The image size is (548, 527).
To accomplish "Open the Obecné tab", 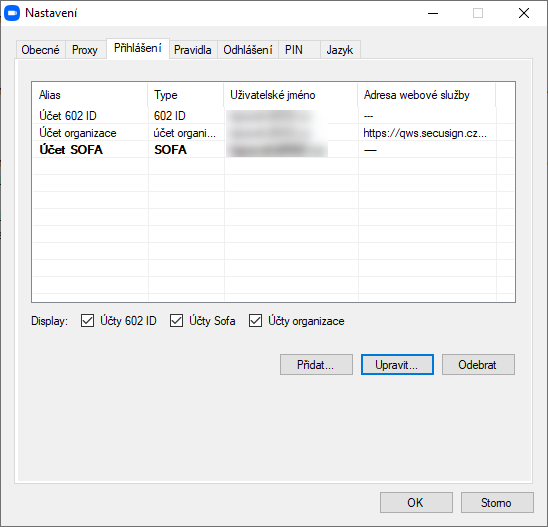I will [x=41, y=50].
